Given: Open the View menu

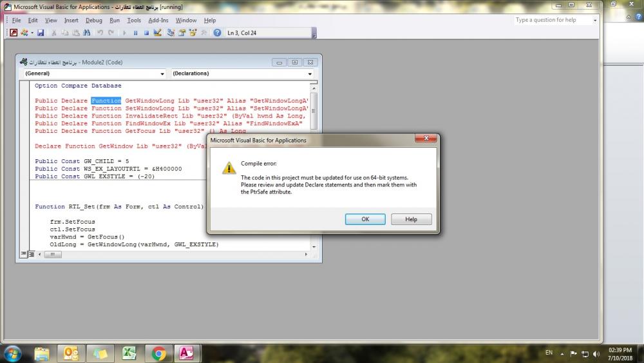Looking at the screenshot, I should [x=51, y=20].
